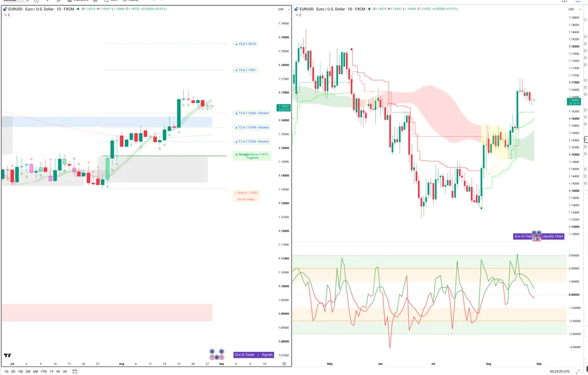The width and height of the screenshot is (588, 375).
Task: Click the 'Sep' date label on right chart axis
Action: point(539,364)
